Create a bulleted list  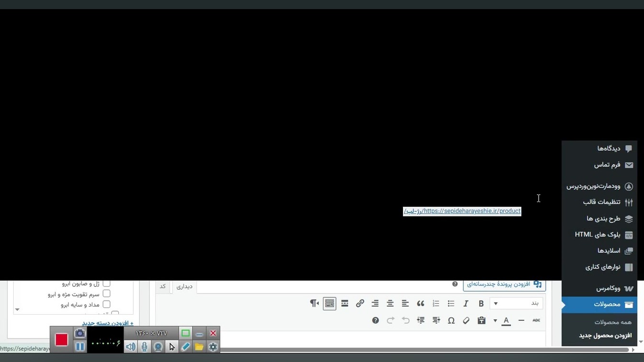451,304
